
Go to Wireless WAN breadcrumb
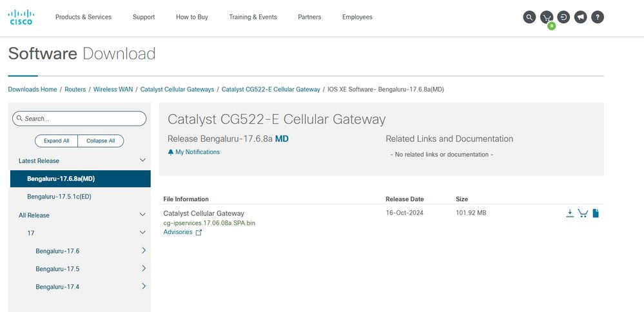113,90
